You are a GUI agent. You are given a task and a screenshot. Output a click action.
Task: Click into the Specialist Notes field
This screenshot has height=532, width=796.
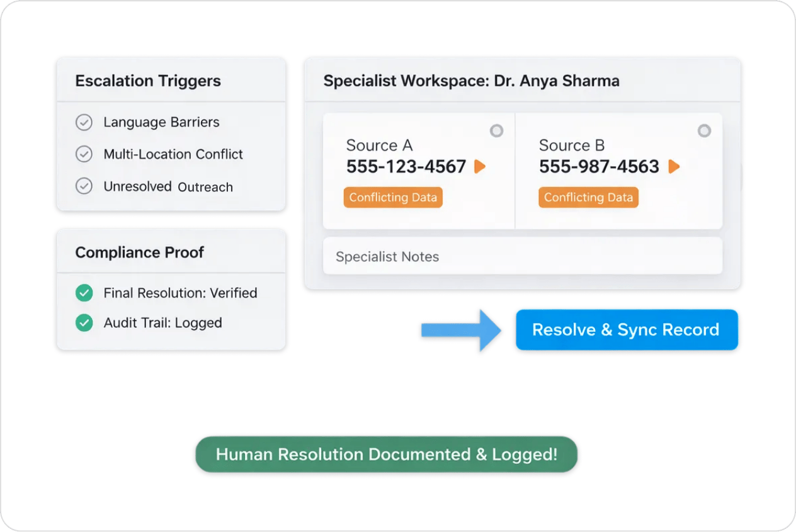coord(522,256)
